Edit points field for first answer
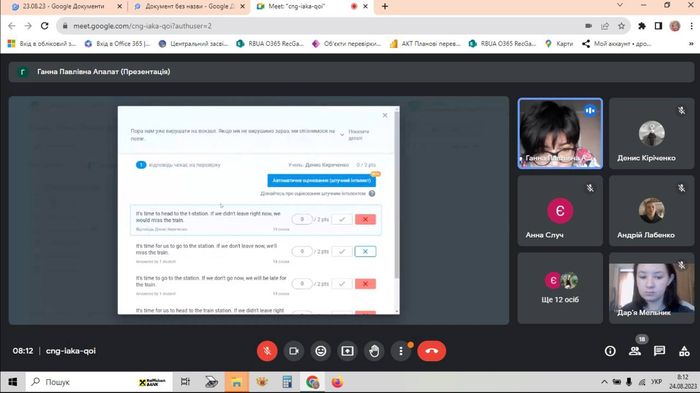 (x=302, y=219)
